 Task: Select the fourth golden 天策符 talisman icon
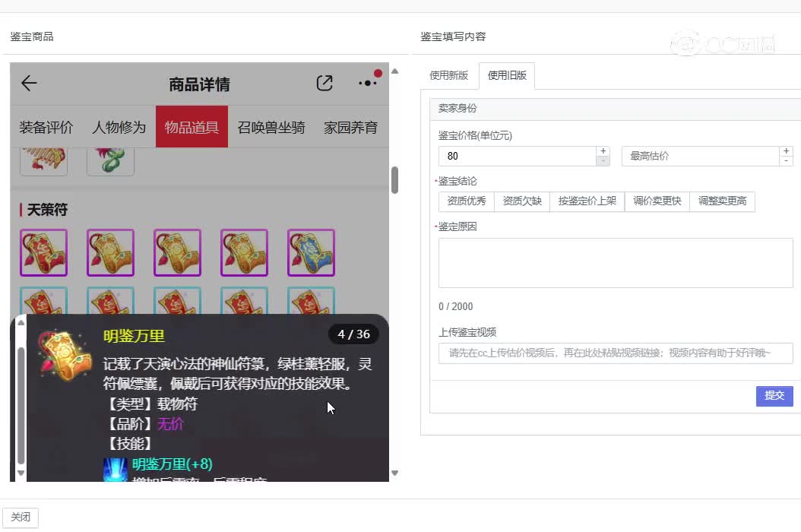244,252
